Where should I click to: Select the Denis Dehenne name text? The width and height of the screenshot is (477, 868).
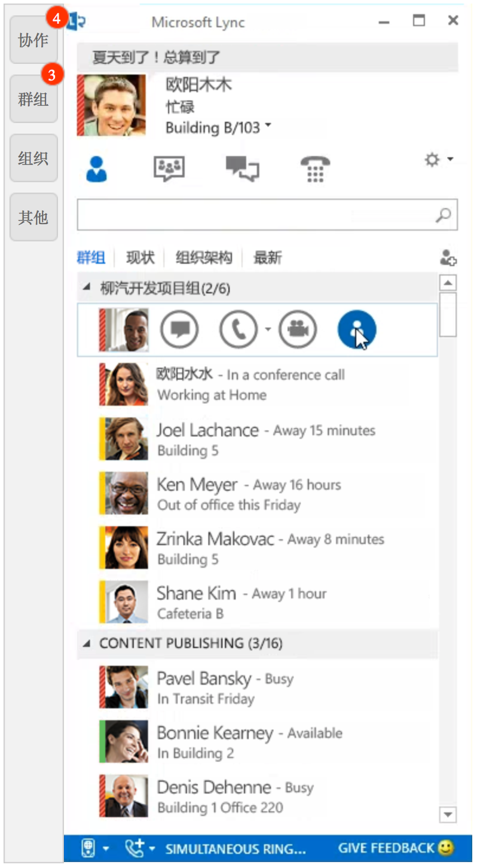[214, 787]
